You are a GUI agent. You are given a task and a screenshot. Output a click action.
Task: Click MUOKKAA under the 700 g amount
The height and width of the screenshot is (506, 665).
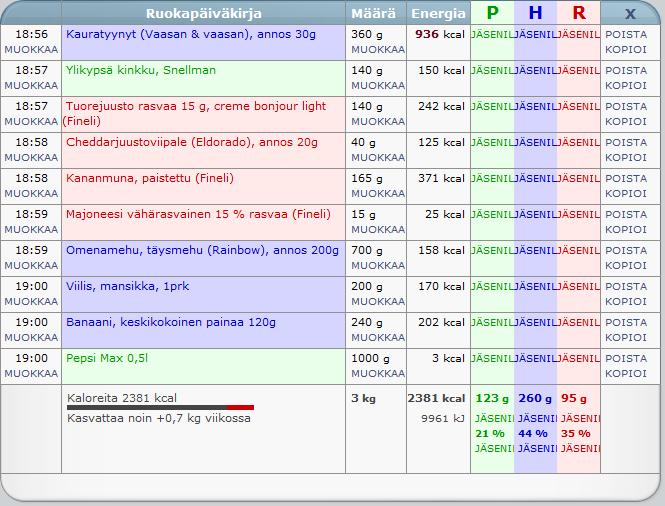378,265
